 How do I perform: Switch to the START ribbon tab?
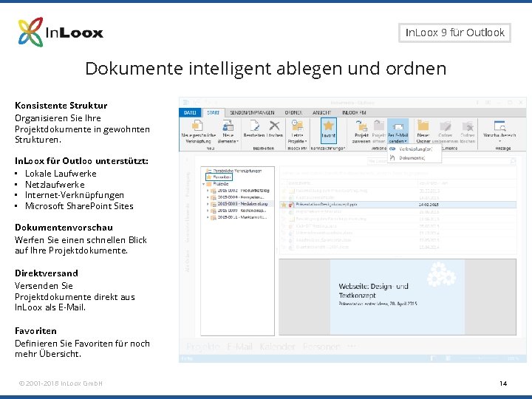tap(213, 112)
